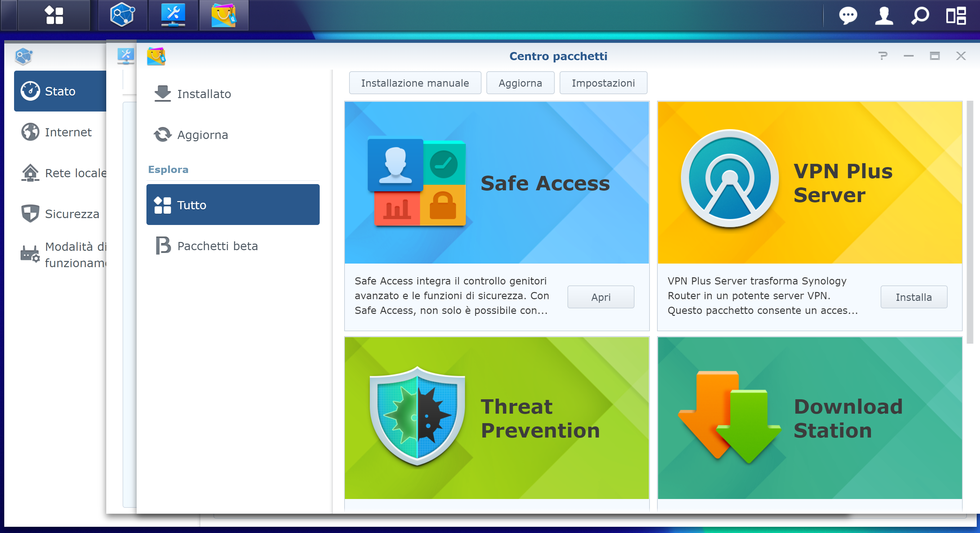Click the package list vertical scrollbar
The width and height of the screenshot is (980, 533).
pos(970,222)
